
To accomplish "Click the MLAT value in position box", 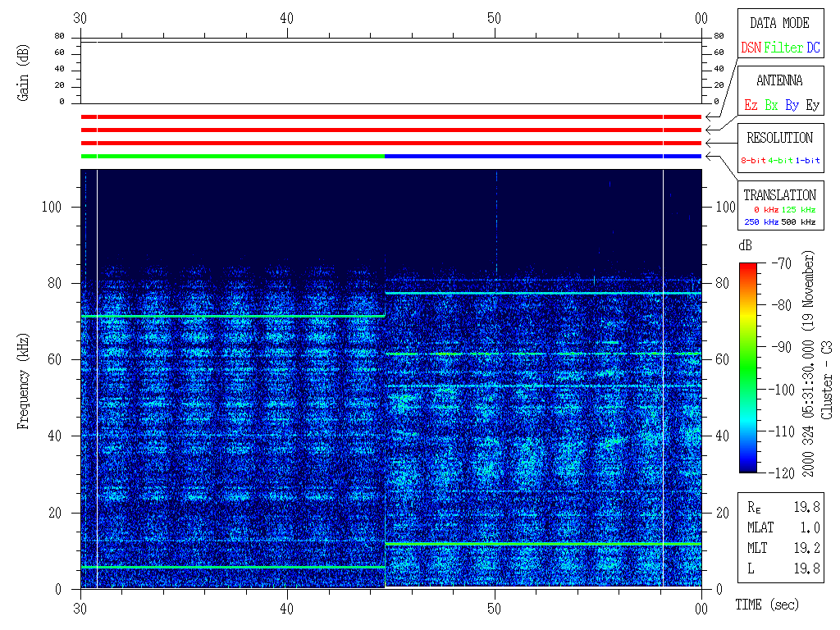I will tap(810, 527).
